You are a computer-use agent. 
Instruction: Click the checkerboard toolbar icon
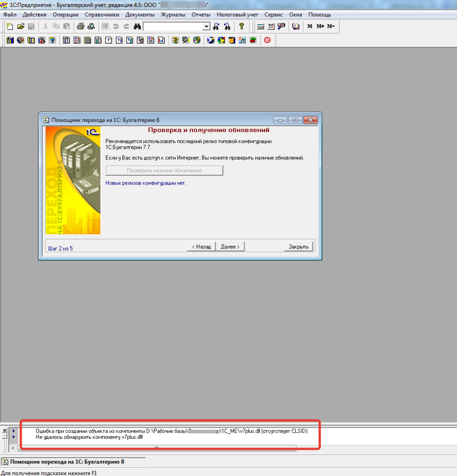87,40
